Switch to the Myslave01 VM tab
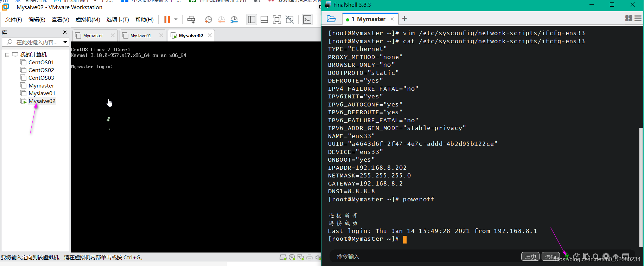 pos(140,35)
